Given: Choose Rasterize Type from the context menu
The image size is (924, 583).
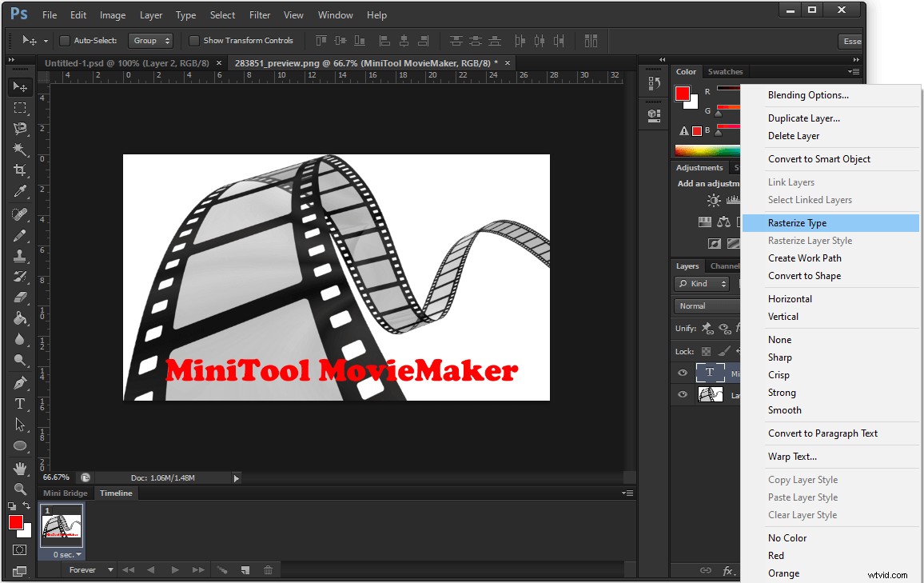Looking at the screenshot, I should coord(799,222).
